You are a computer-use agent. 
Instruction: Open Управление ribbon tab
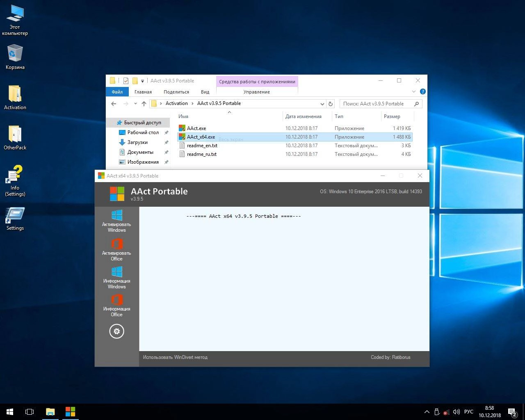click(x=257, y=92)
